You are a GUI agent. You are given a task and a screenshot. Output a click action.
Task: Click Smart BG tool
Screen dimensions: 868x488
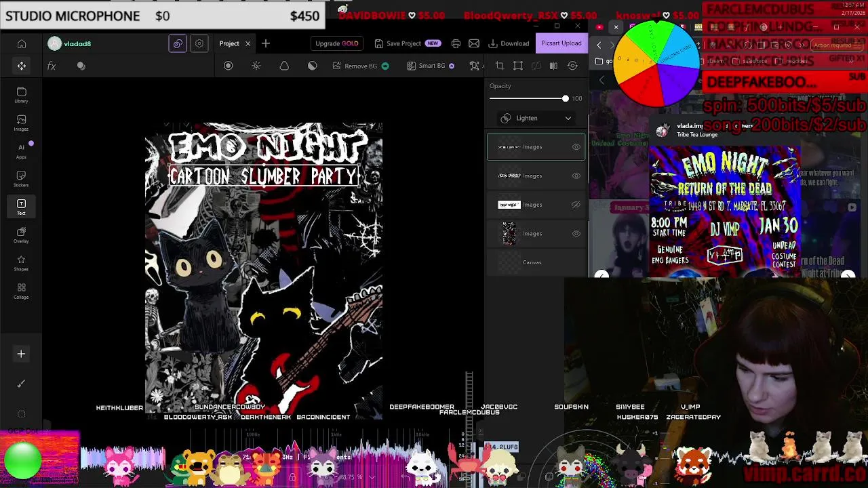click(431, 66)
